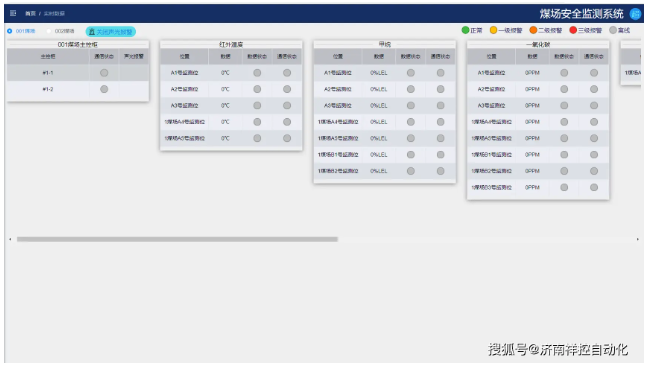
Task: Click 甲烷 B2 row data status dot
Action: [411, 171]
